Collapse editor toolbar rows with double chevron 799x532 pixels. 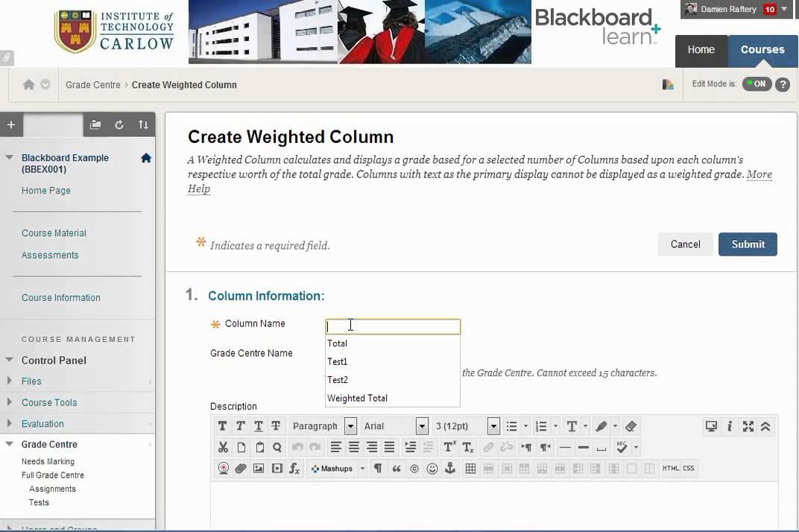765,426
